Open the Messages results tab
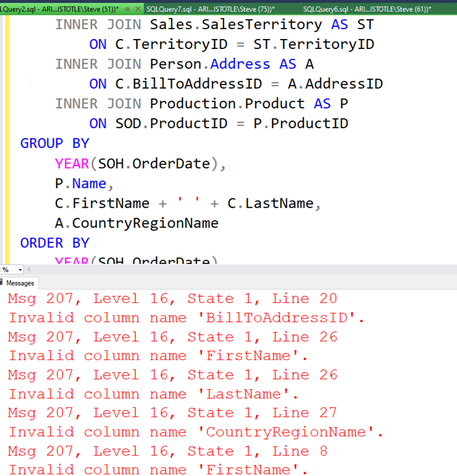The width and height of the screenshot is (457, 476). pyautogui.click(x=20, y=283)
